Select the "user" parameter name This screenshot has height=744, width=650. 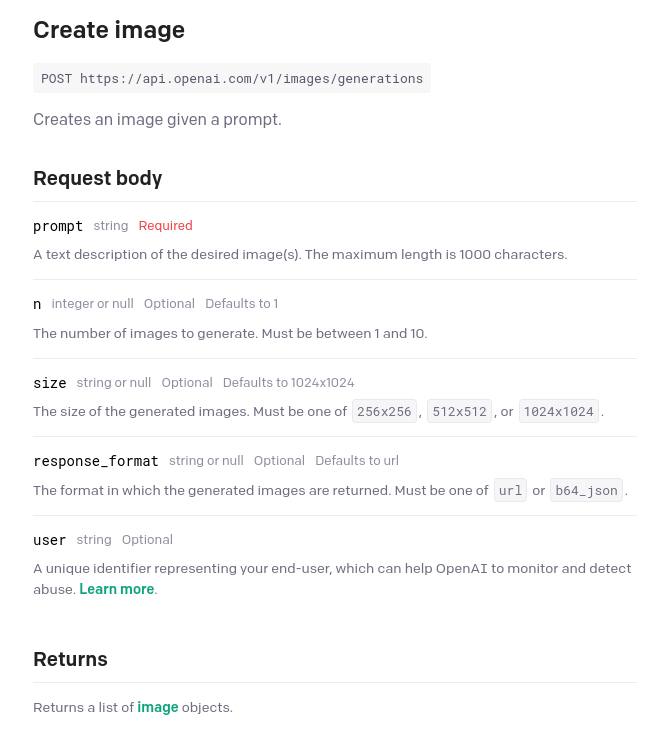tap(50, 540)
